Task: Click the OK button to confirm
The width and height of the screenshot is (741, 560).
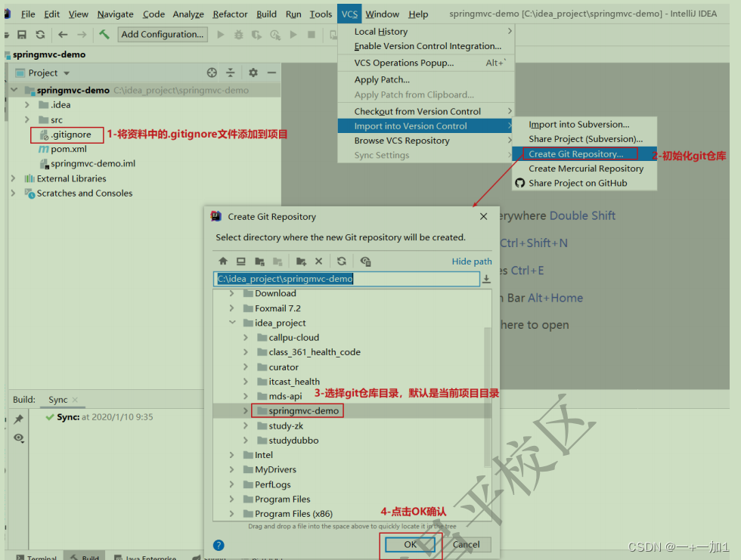Action: (x=411, y=544)
